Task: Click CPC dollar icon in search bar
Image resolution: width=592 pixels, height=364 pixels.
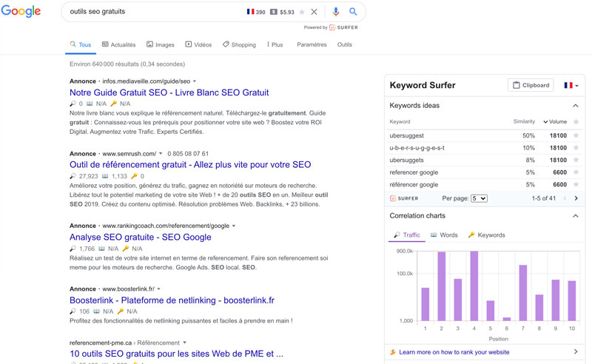Action: (x=274, y=12)
